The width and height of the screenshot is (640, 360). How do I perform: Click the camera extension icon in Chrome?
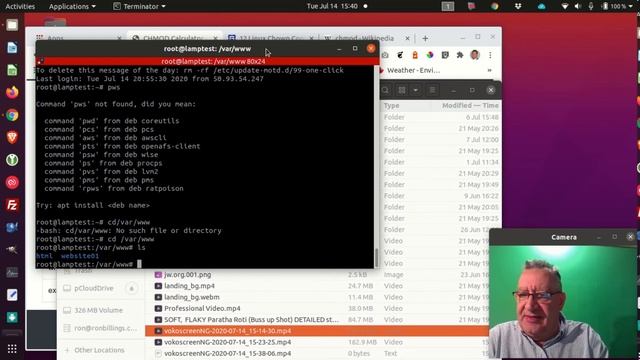click(385, 55)
